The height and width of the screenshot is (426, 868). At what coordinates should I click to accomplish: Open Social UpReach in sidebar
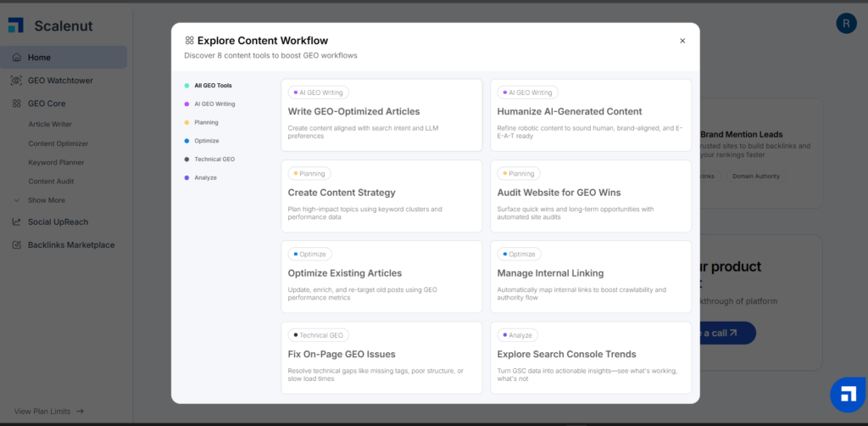click(58, 221)
